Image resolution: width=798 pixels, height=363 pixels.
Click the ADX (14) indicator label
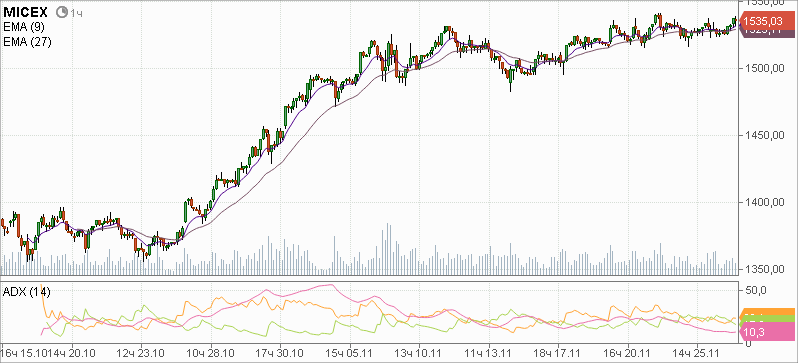[26, 292]
